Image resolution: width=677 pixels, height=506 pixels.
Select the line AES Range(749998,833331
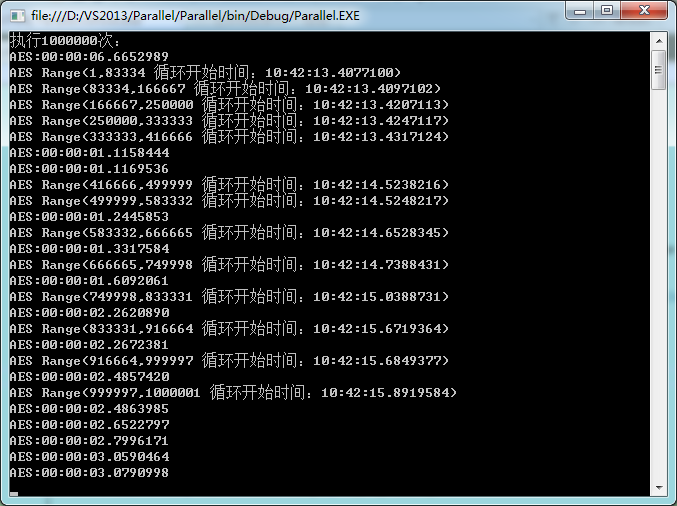tap(229, 297)
